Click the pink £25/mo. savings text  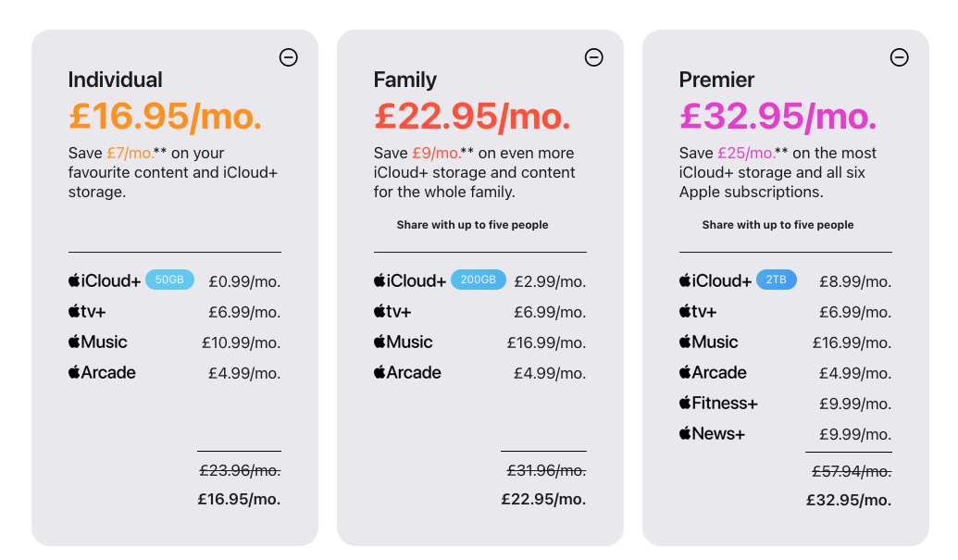pyautogui.click(x=745, y=153)
